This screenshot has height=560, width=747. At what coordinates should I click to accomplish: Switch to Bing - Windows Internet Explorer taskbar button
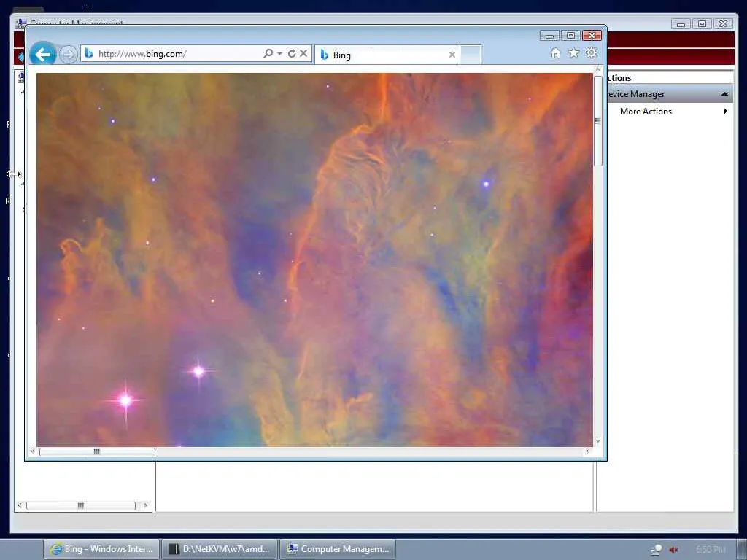point(102,549)
